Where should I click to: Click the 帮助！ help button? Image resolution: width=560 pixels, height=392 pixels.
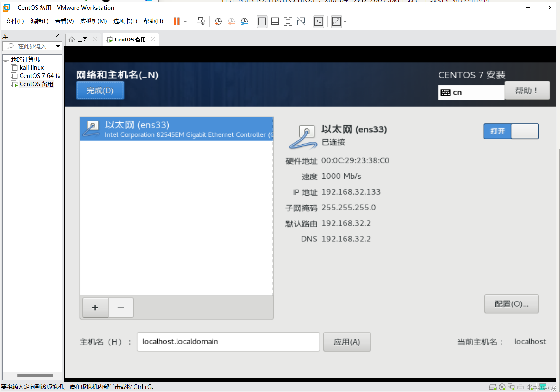[527, 90]
